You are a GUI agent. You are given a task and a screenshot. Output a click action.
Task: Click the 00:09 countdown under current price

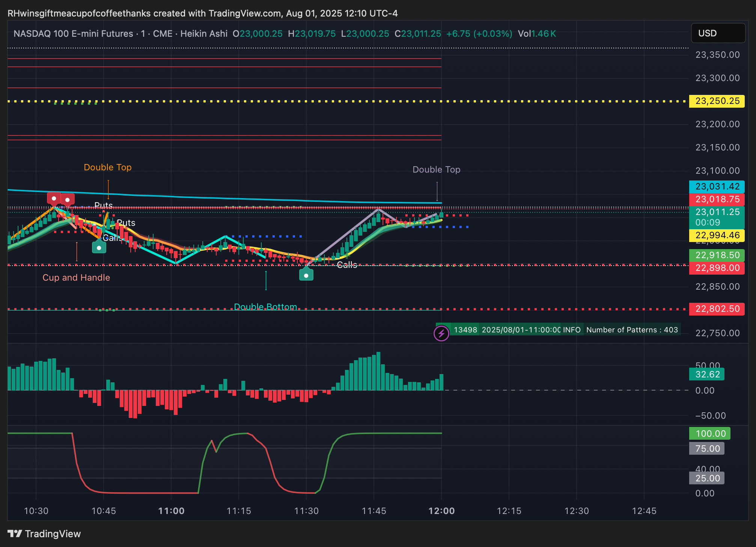tap(708, 222)
